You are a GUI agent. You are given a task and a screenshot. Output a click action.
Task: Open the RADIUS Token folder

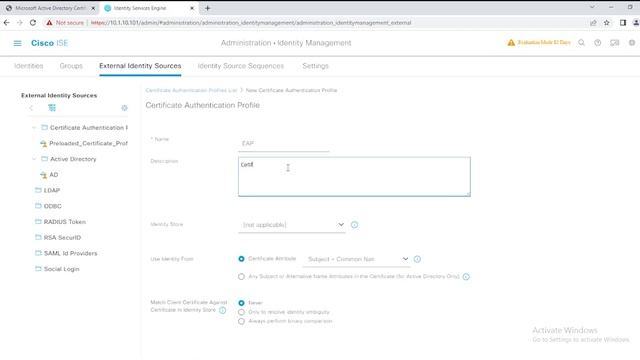tap(64, 222)
